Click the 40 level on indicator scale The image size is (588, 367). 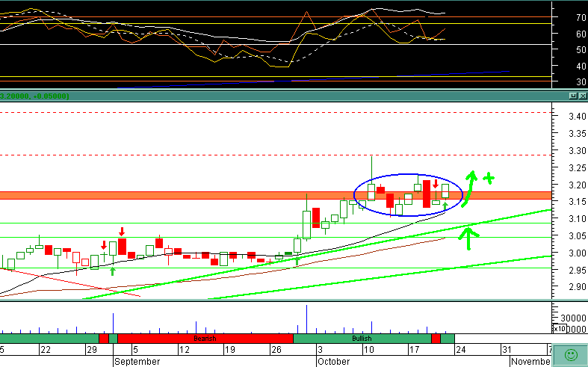click(x=581, y=66)
